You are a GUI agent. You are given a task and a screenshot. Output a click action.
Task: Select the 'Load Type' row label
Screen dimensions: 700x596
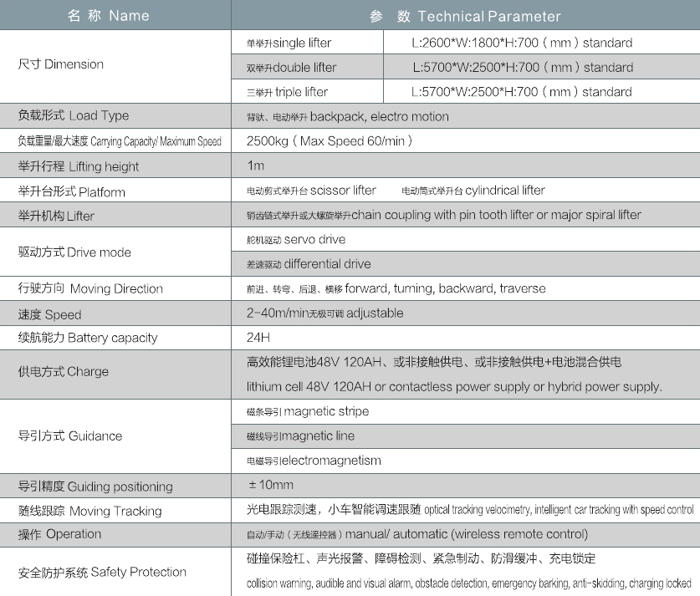[74, 115]
